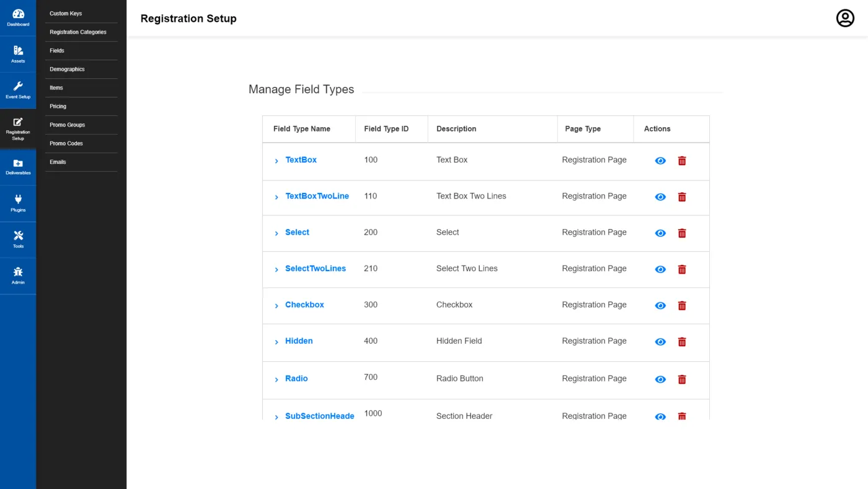
Task: Click the Manage Field Types heading
Action: (301, 89)
